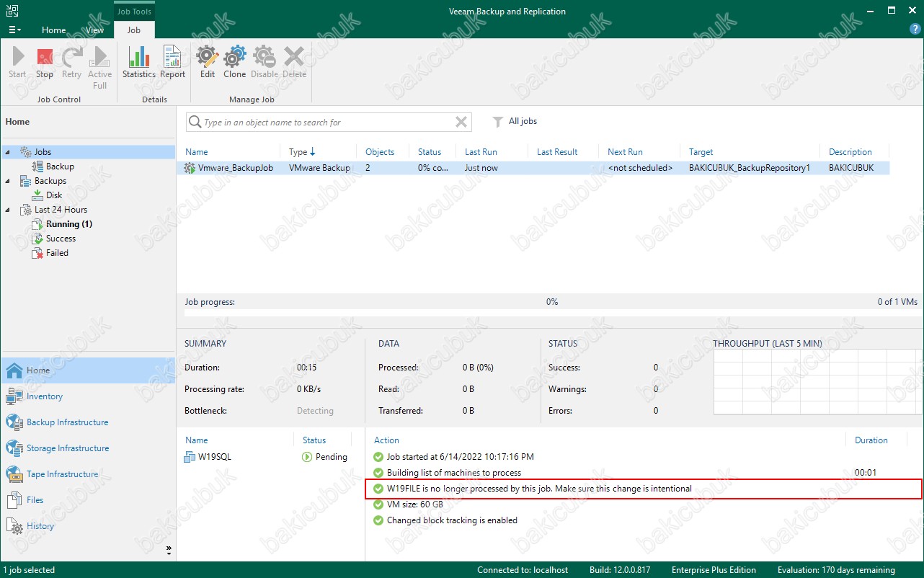Clear the search box with X
The image size is (924, 578).
pos(462,123)
